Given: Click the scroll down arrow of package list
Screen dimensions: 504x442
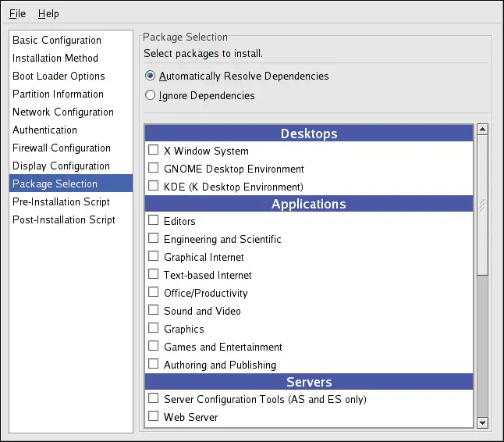Looking at the screenshot, I should point(482,422).
